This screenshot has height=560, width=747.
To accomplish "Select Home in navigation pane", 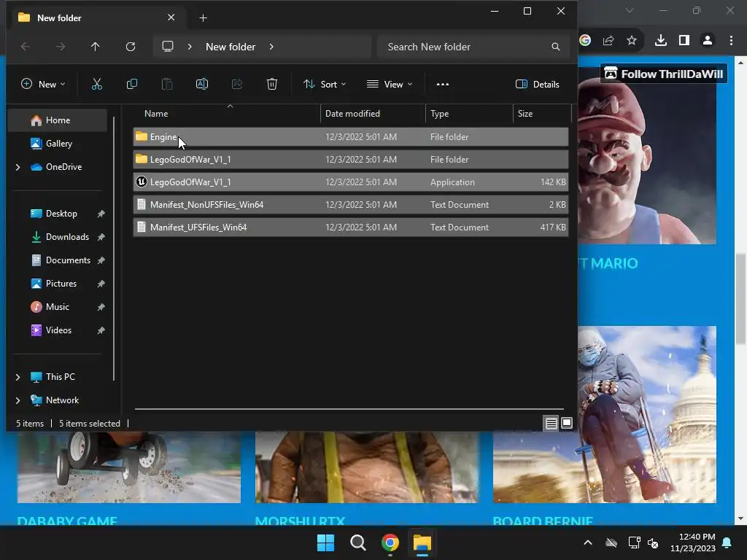I will (58, 120).
